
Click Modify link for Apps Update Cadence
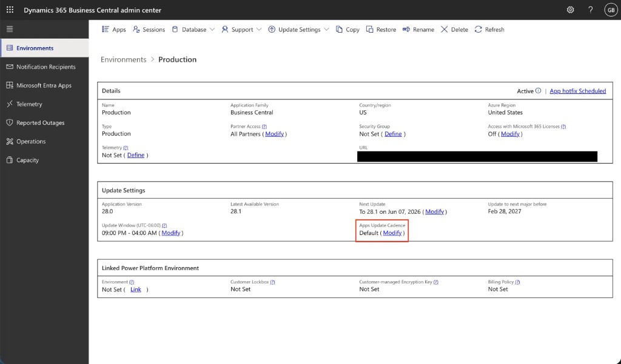click(x=392, y=233)
